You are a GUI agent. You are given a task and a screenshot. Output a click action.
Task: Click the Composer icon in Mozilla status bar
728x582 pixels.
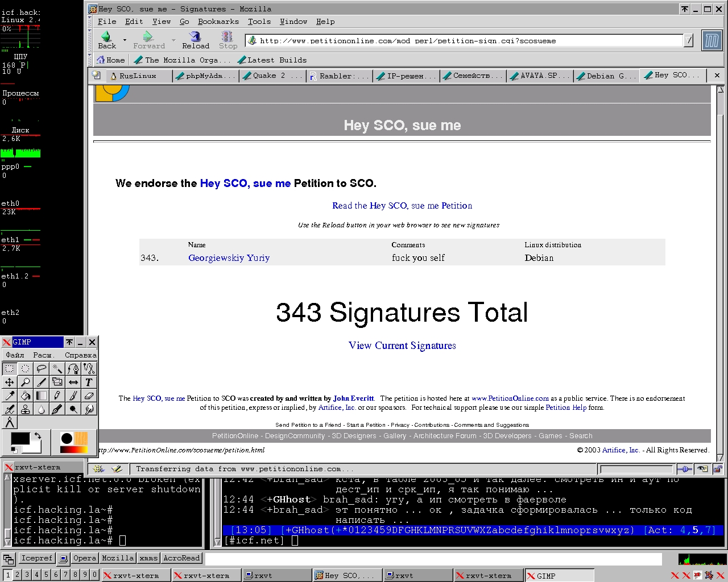117,469
